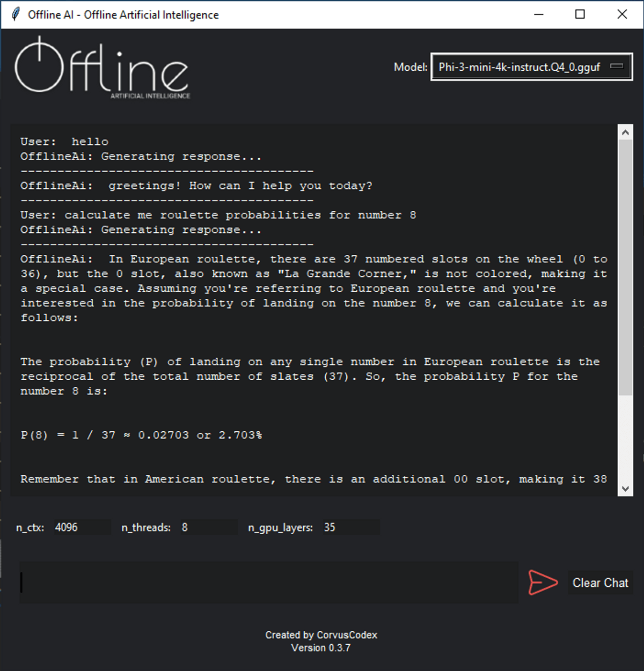Open the Model selection dropdown
This screenshot has width=644, height=671.
531,67
